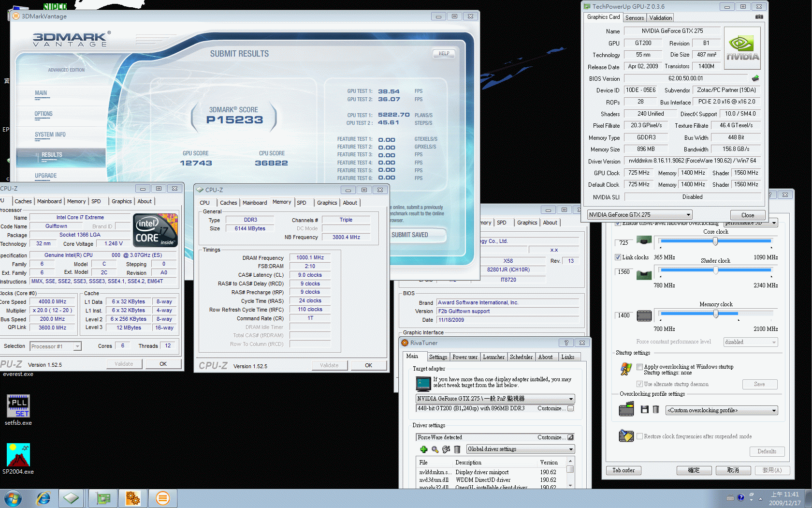Switch to the GPU-Z Validation tab
This screenshot has height=508, width=812.
[x=660, y=18]
